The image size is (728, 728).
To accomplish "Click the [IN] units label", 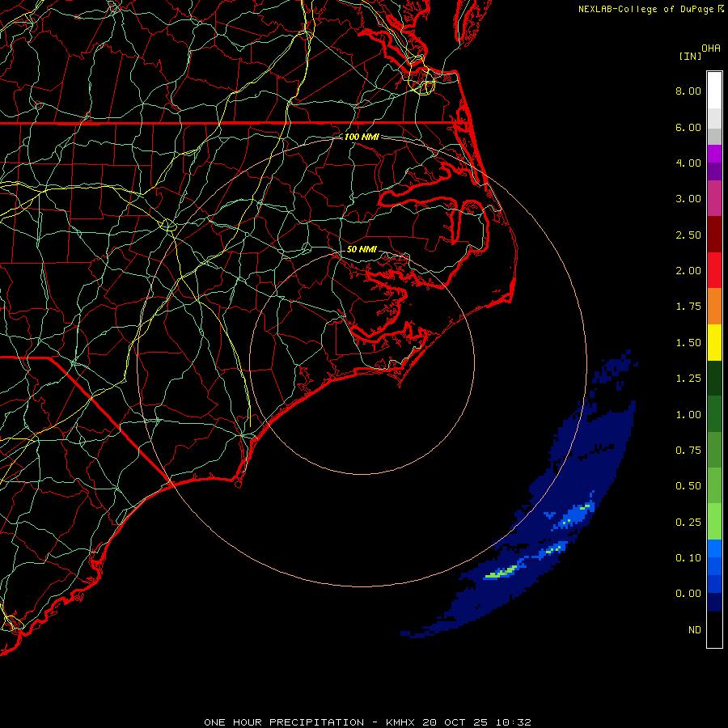I will point(690,56).
